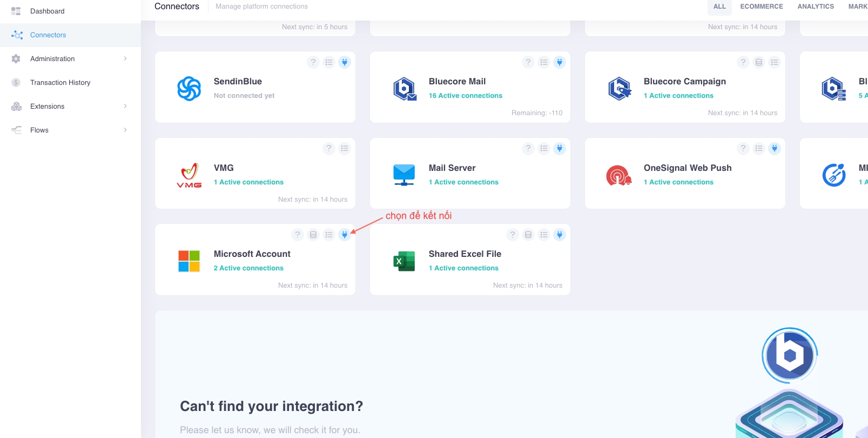Open 2 Active connections link for Microsoft Account
Viewport: 868px width, 438px height.
[x=248, y=268]
